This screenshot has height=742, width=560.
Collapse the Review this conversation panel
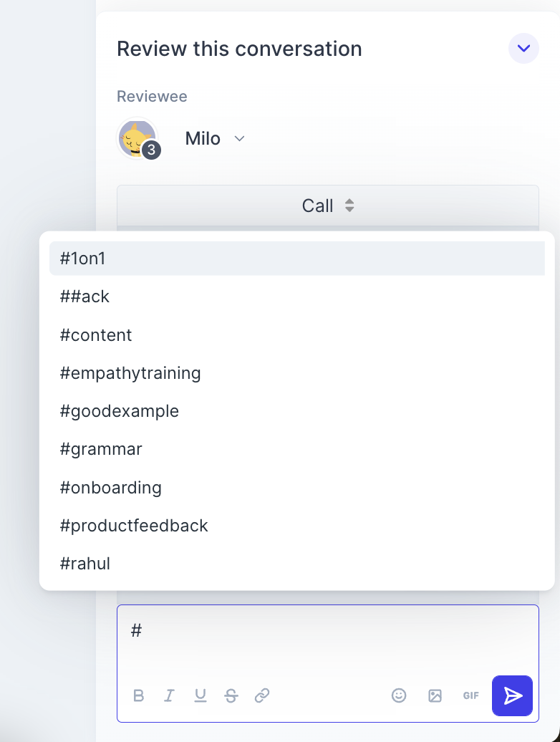(x=523, y=49)
